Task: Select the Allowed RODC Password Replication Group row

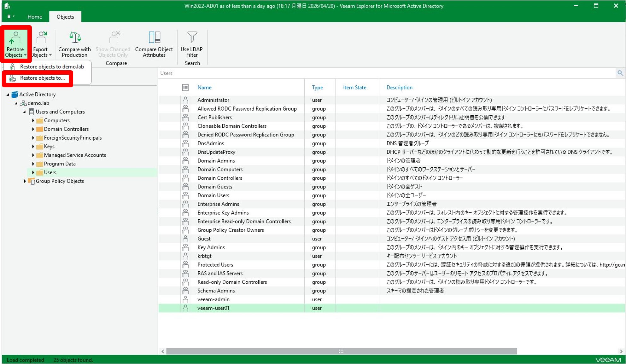Action: (392, 109)
